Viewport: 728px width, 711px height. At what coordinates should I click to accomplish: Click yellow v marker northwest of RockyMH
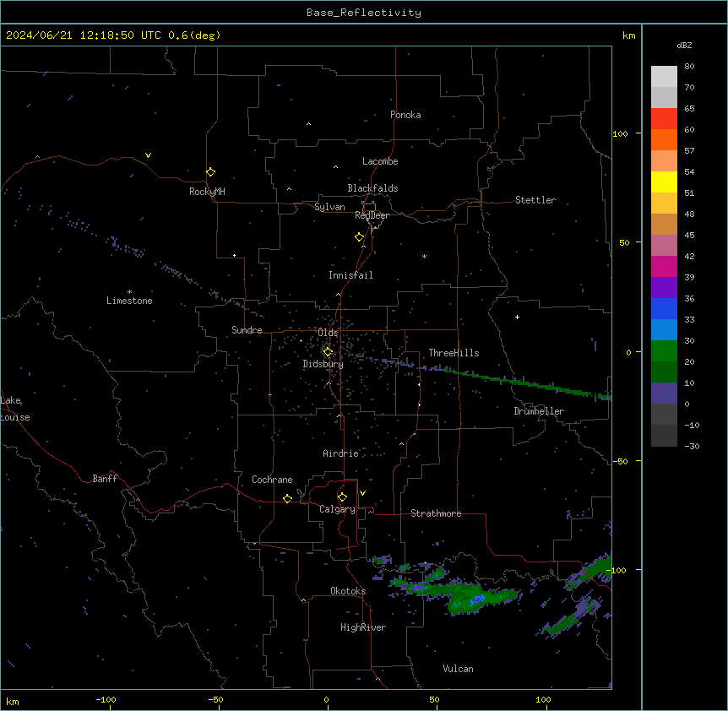point(148,155)
